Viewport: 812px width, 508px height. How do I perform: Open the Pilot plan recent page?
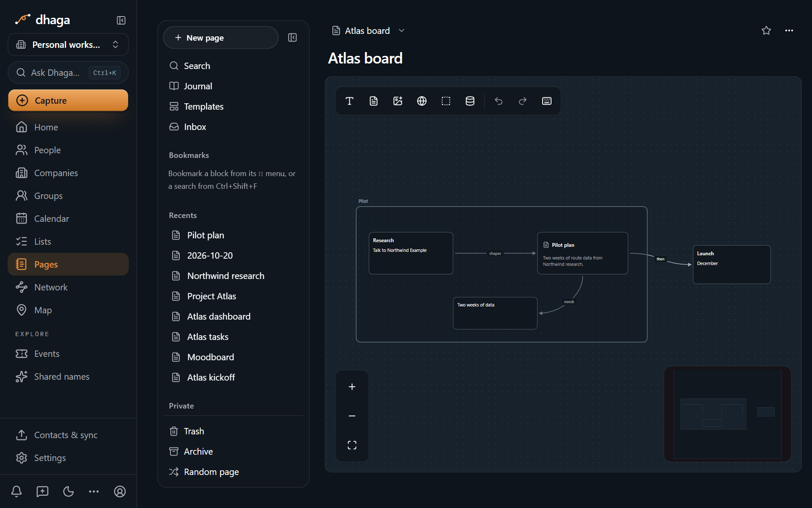[x=233, y=235]
